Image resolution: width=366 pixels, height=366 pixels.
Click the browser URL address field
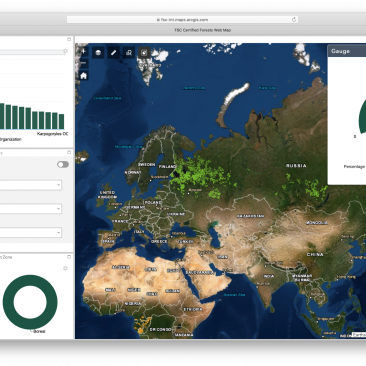tap(182, 20)
